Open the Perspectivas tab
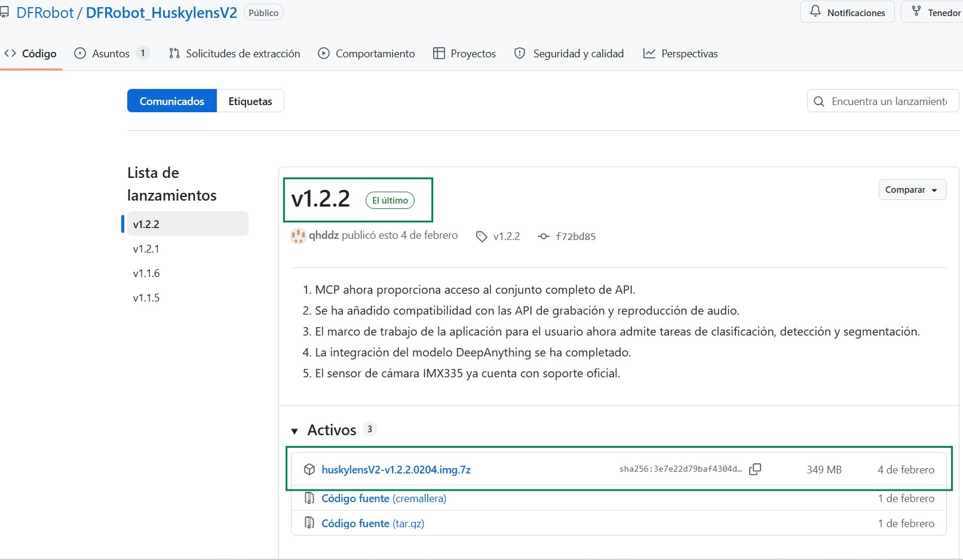This screenshot has height=560, width=963. point(680,53)
